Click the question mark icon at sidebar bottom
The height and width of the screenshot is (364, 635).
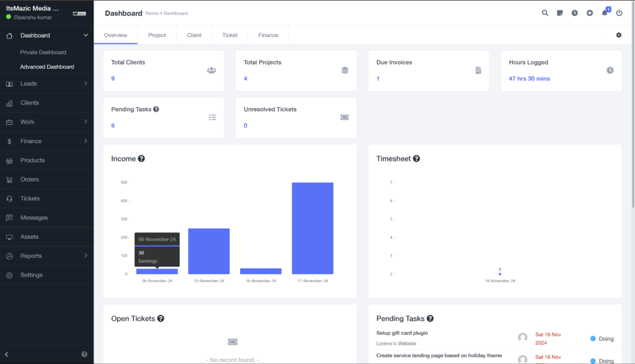[x=84, y=354]
